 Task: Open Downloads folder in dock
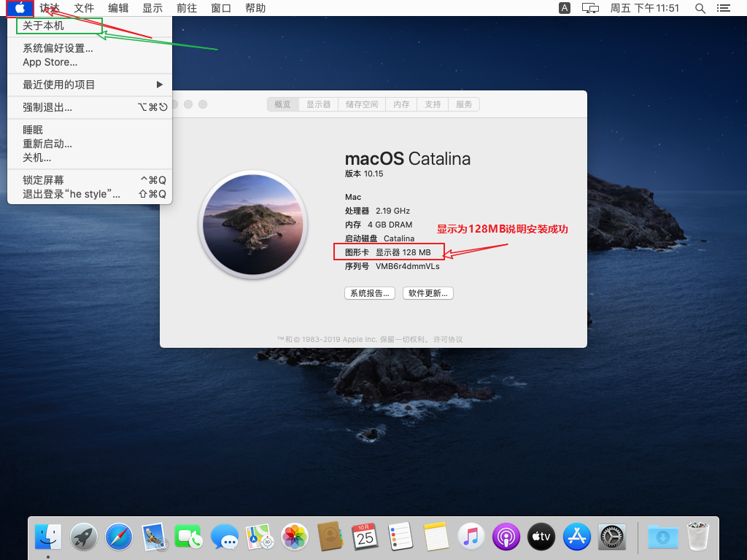click(x=663, y=537)
